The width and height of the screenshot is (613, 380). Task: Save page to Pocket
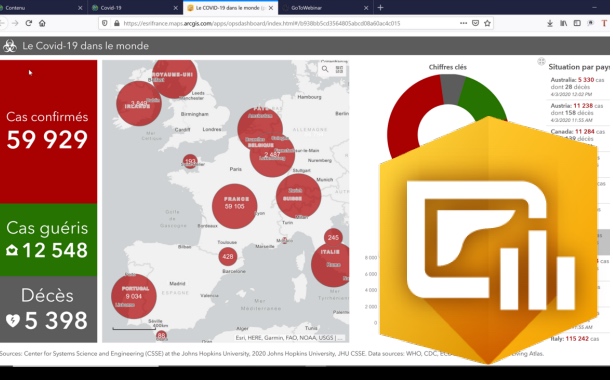tap(475, 23)
